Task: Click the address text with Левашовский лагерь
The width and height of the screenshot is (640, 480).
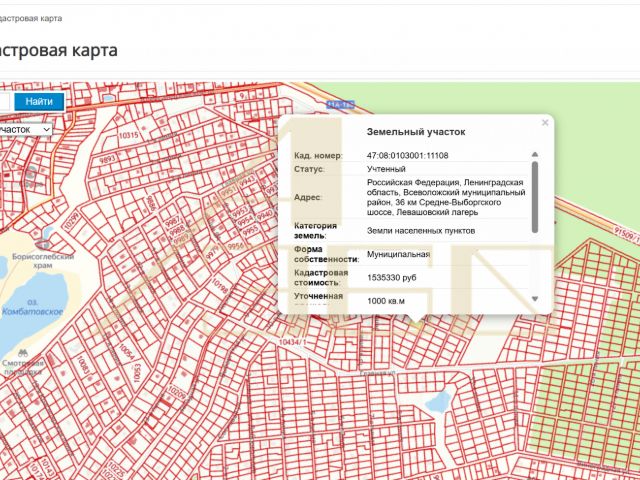Action: click(x=446, y=197)
